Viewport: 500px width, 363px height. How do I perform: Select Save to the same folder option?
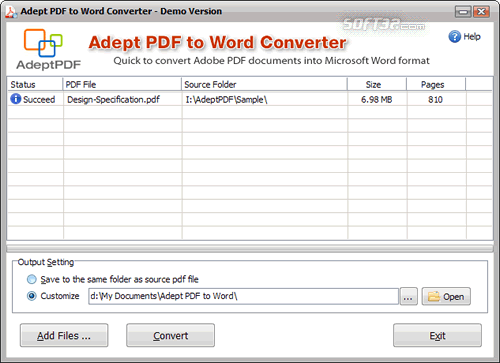coord(32,279)
